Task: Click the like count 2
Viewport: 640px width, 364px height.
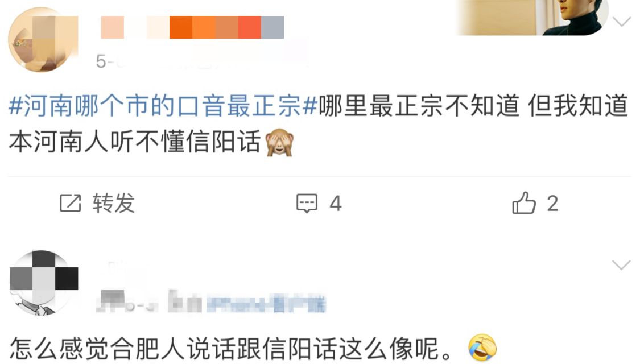Action: (552, 203)
